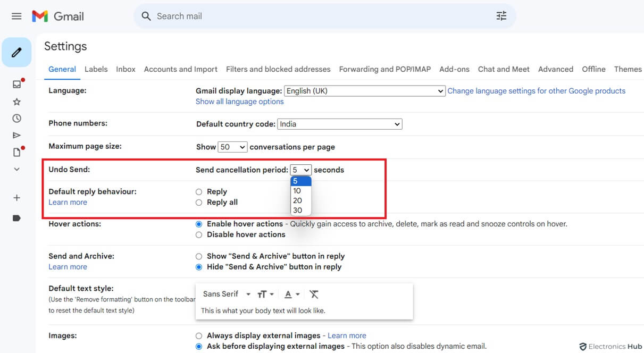Expand the Default country code dropdown
Screen dimensions: 644x353
pyautogui.click(x=339, y=124)
